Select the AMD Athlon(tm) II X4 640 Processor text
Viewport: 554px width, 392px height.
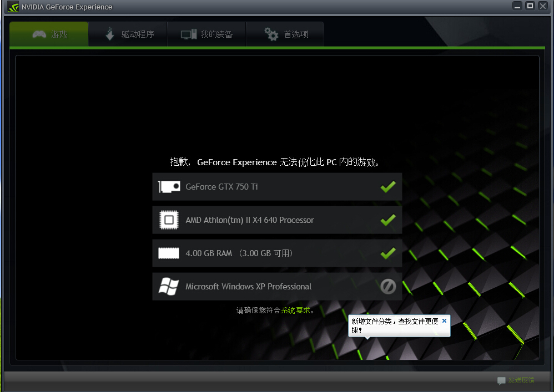[249, 220]
